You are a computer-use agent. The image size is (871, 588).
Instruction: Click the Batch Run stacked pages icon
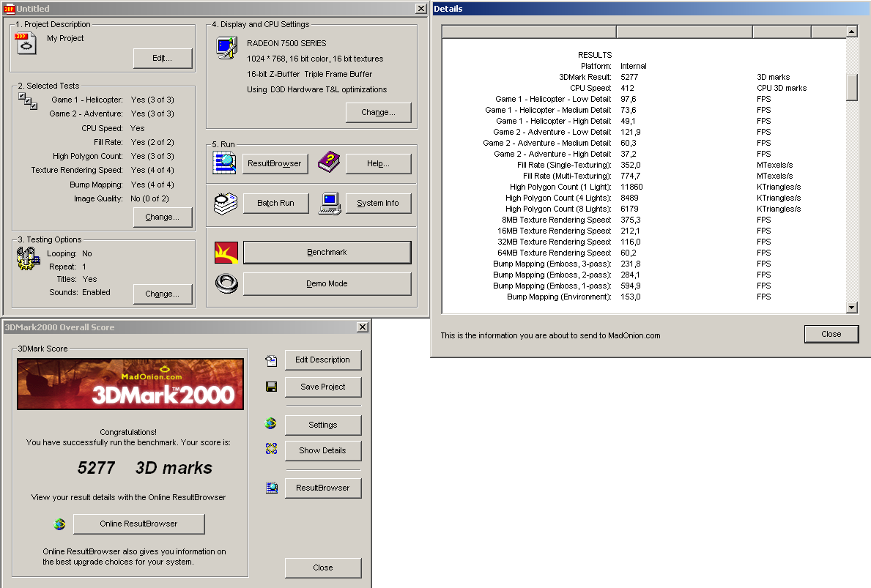(225, 203)
